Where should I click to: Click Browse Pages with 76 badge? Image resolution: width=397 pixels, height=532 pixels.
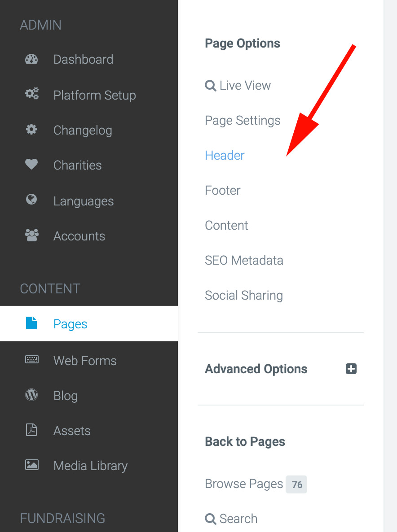click(x=256, y=484)
